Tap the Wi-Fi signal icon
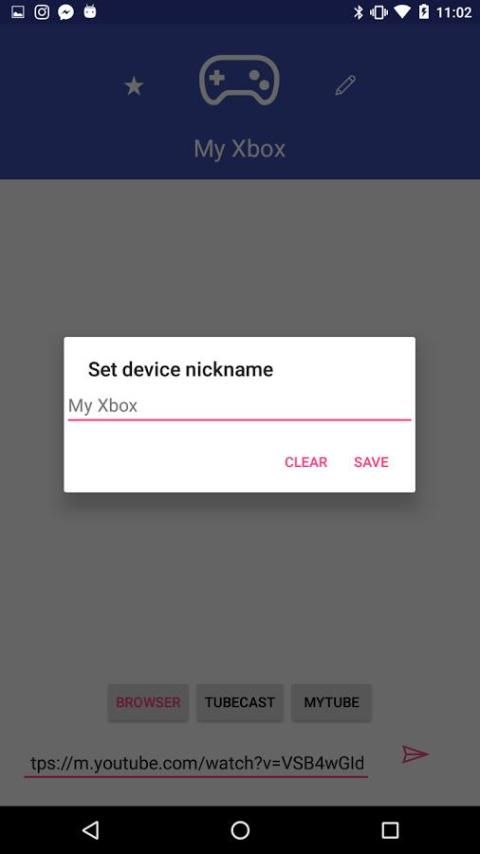This screenshot has height=854, width=480. [x=402, y=12]
